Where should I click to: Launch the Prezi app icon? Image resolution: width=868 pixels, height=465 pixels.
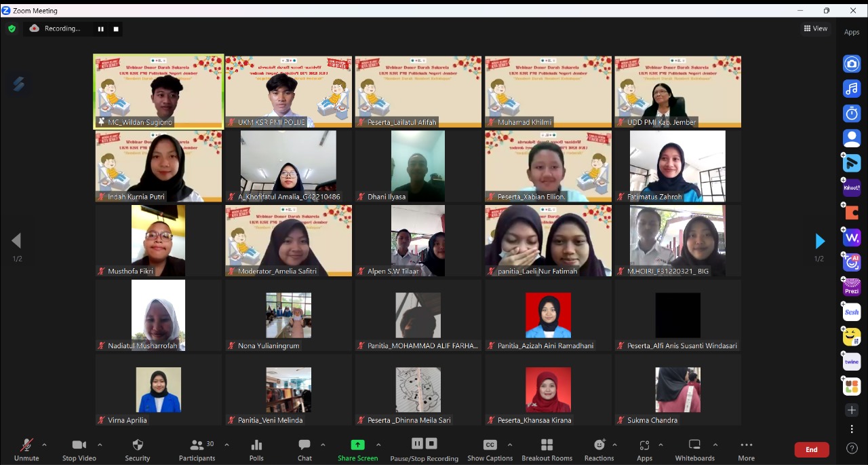852,288
